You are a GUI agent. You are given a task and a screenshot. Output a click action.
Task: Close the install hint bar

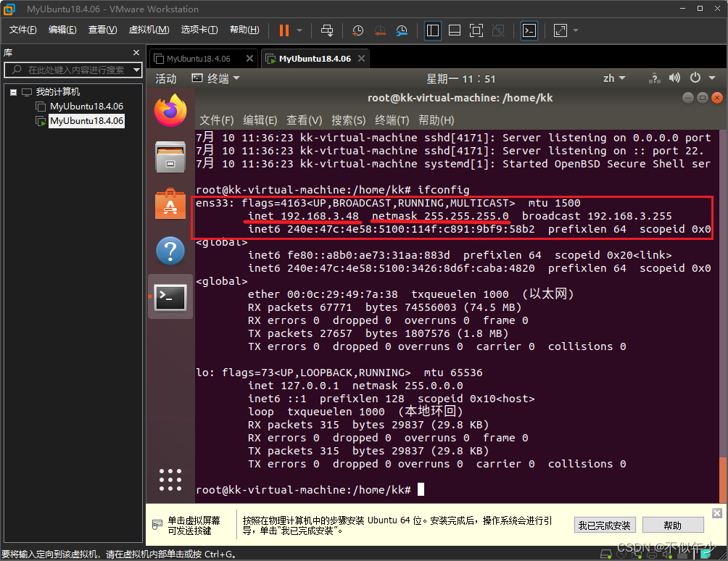click(717, 512)
